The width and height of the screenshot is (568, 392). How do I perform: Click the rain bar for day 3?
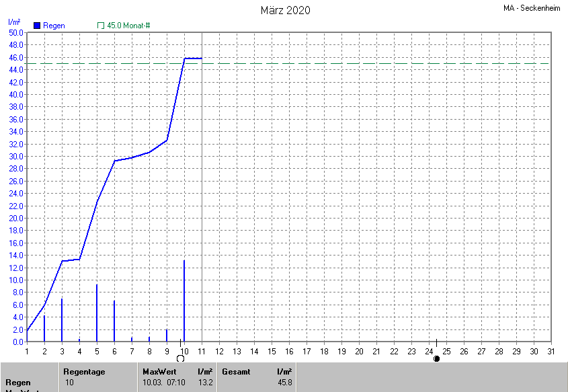pos(62,321)
